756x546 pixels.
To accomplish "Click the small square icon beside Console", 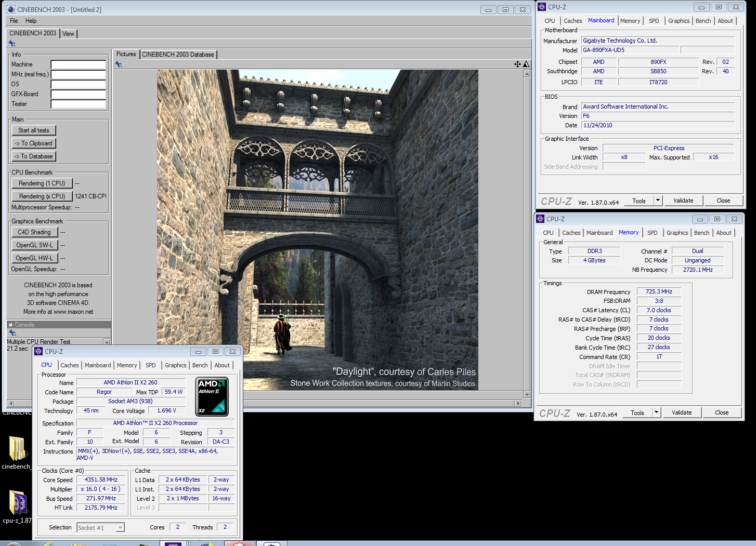I will point(10,325).
